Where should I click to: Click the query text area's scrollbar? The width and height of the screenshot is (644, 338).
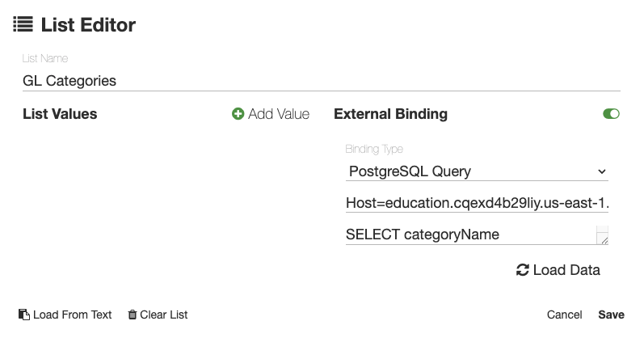tap(602, 230)
